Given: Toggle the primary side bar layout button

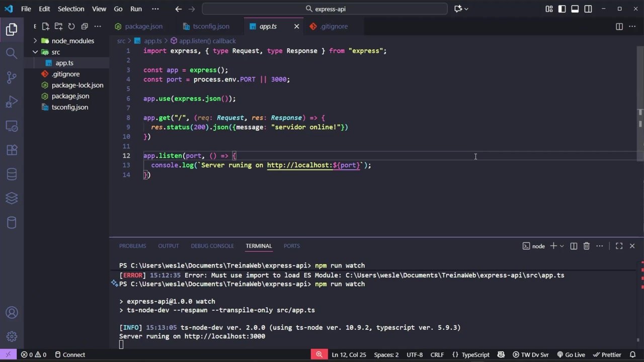Looking at the screenshot, I should (562, 9).
